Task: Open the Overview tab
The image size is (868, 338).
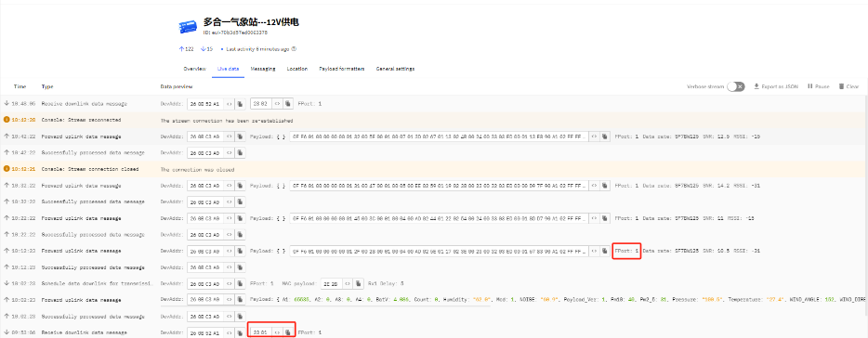Action: [195, 69]
